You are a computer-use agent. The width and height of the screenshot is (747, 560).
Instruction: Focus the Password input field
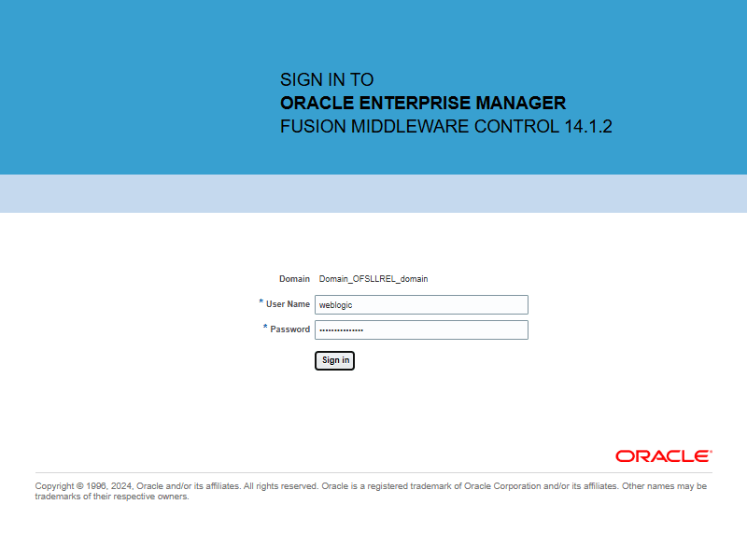point(421,330)
